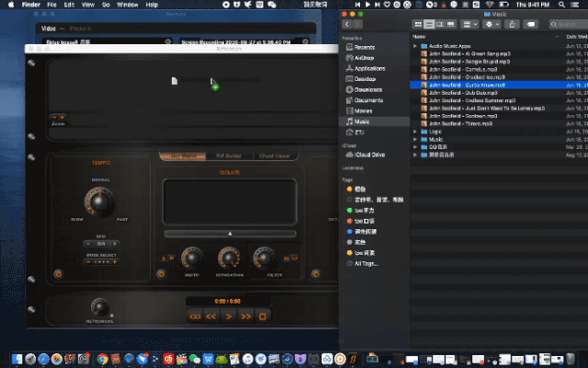Open the File menu
Viewport: 588px width, 368px height.
click(51, 5)
